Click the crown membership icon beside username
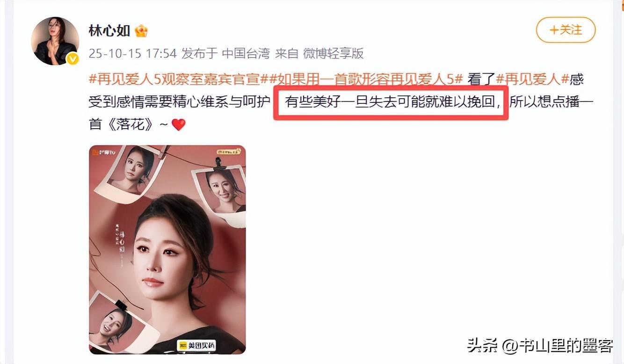624x364 pixels. [x=141, y=31]
